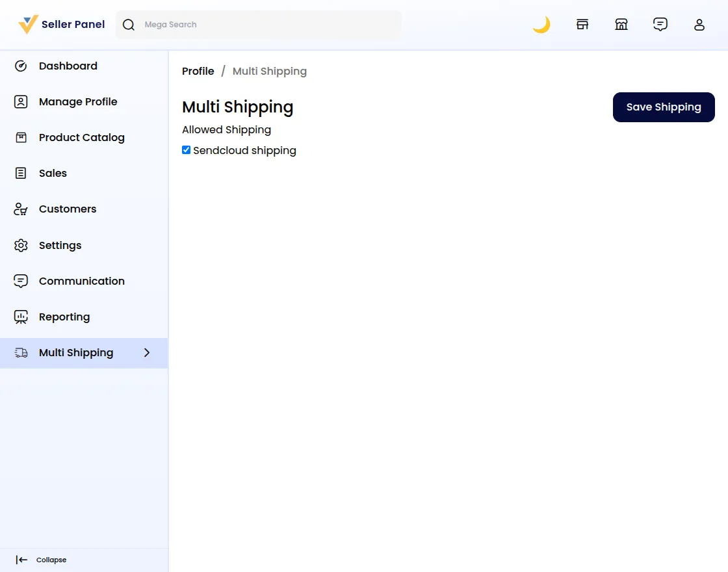Select Sales in the sidebar
This screenshot has height=572, width=728.
pos(53,173)
